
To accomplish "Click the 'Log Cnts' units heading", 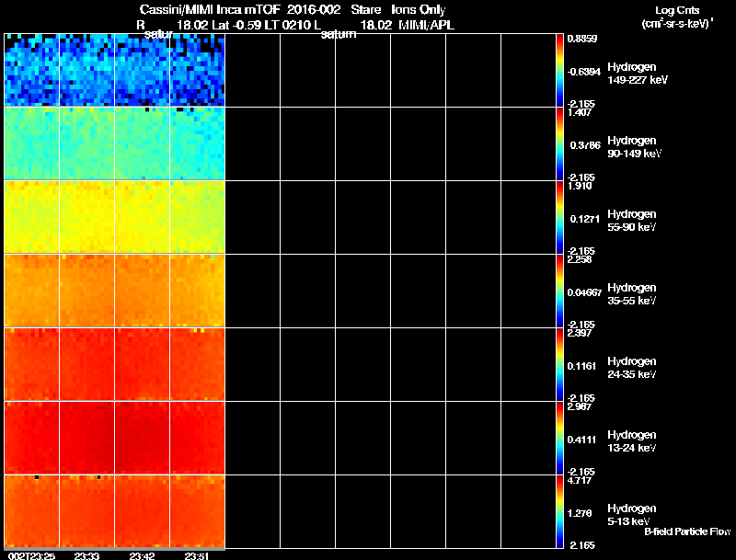I will [677, 10].
